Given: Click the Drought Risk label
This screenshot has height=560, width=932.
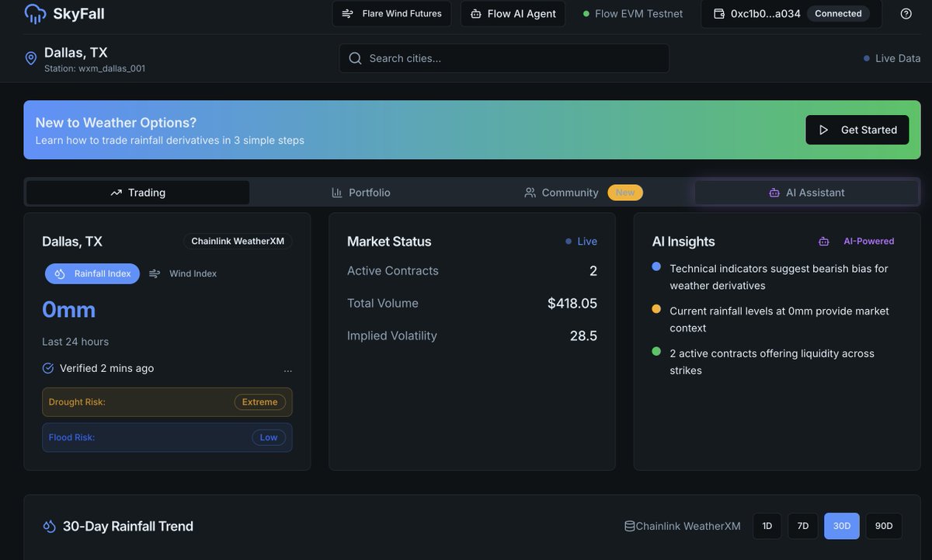Looking at the screenshot, I should 77,402.
